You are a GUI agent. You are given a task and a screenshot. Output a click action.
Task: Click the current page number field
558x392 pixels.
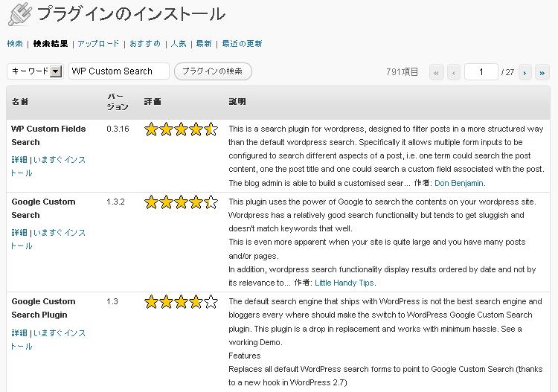[481, 72]
